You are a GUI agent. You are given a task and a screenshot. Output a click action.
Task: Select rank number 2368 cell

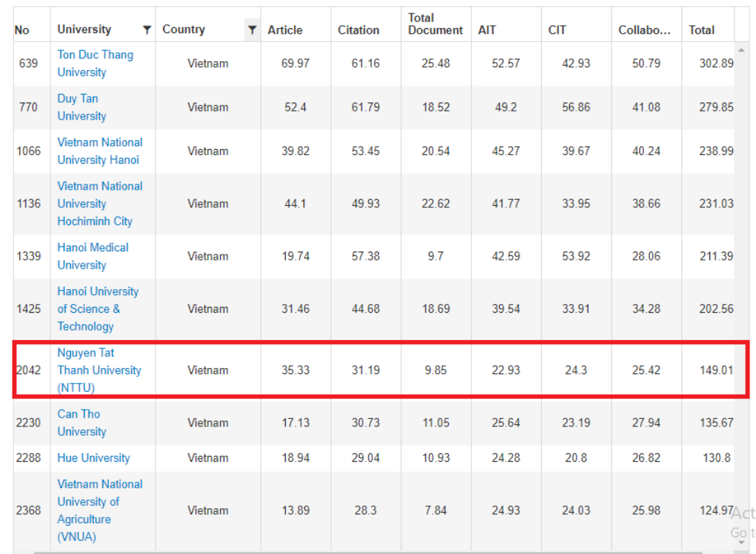coord(29,510)
